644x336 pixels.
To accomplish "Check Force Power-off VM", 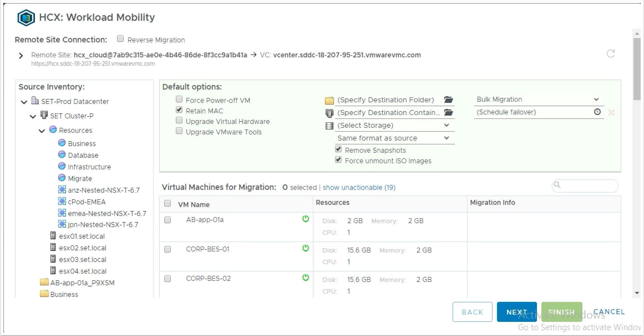I will coord(179,99).
